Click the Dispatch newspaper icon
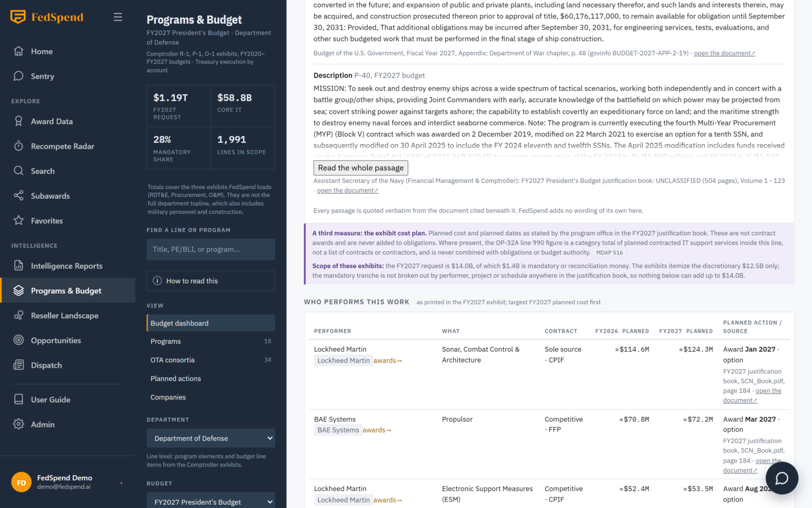This screenshot has width=812, height=508. tap(19, 365)
